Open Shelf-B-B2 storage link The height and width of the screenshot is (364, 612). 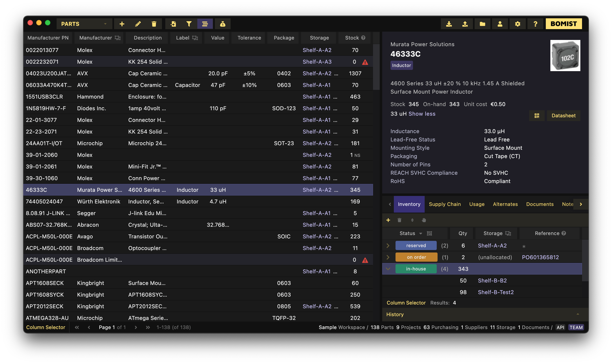click(x=492, y=281)
